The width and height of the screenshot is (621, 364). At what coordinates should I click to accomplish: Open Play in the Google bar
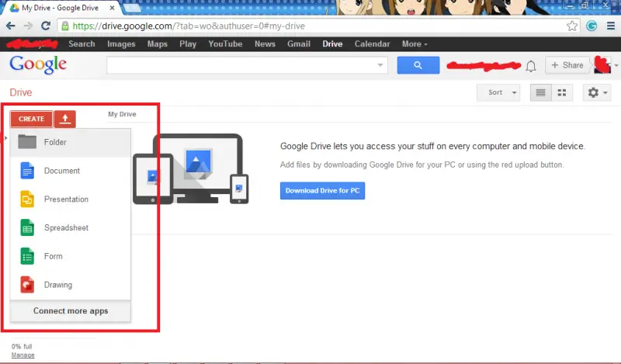point(188,44)
